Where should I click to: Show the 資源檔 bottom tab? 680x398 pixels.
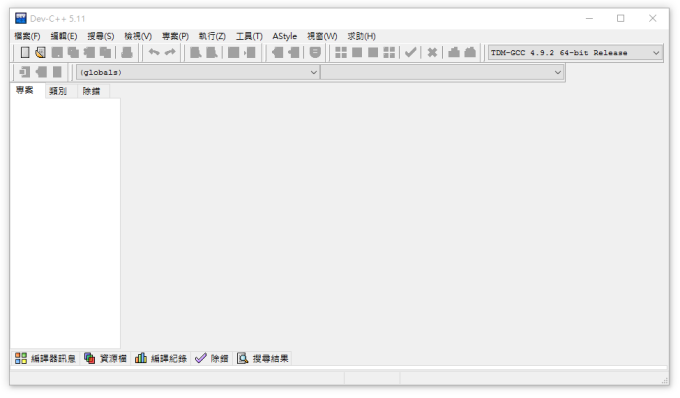105,359
